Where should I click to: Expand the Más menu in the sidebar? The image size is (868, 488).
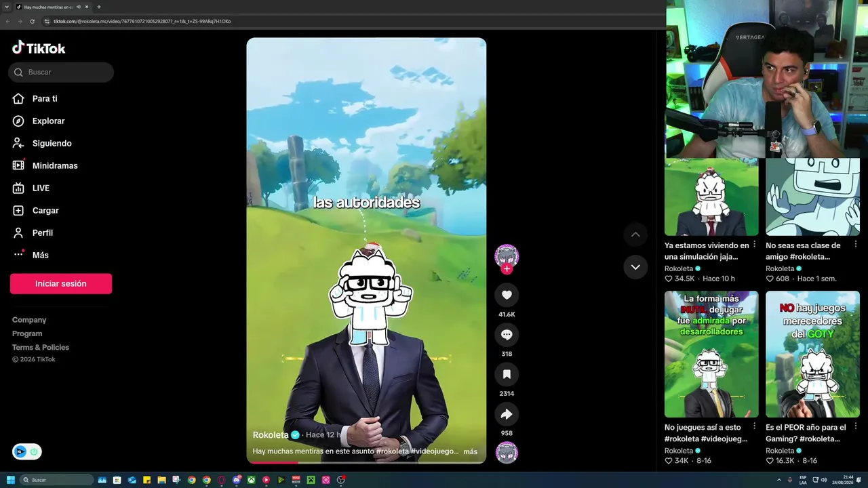point(31,256)
